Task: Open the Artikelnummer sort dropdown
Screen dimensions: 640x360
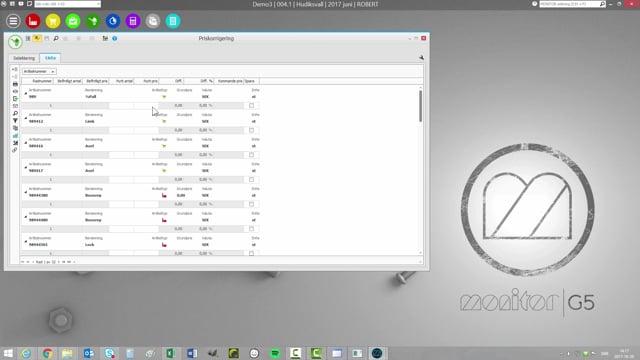Action: click(x=39, y=71)
